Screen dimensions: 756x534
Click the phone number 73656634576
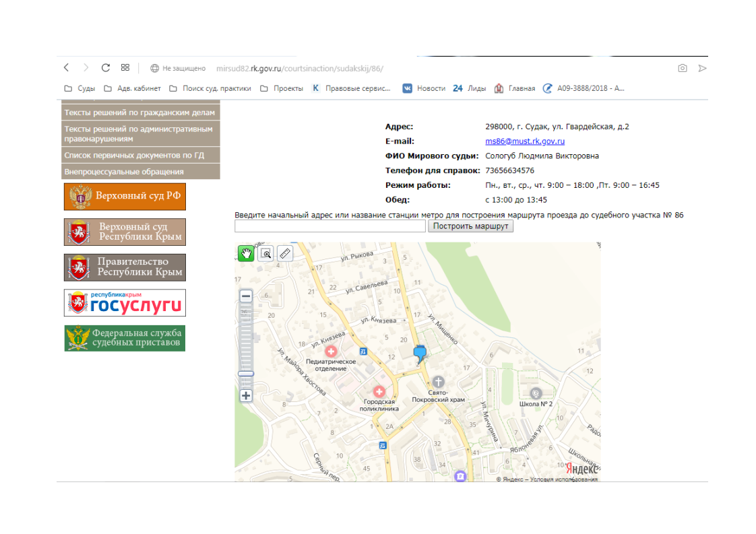click(x=509, y=170)
